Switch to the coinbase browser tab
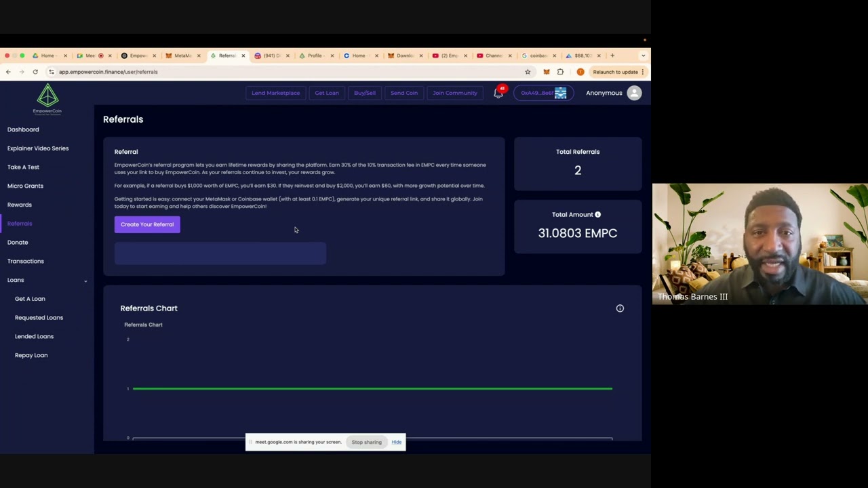 pyautogui.click(x=538, y=56)
